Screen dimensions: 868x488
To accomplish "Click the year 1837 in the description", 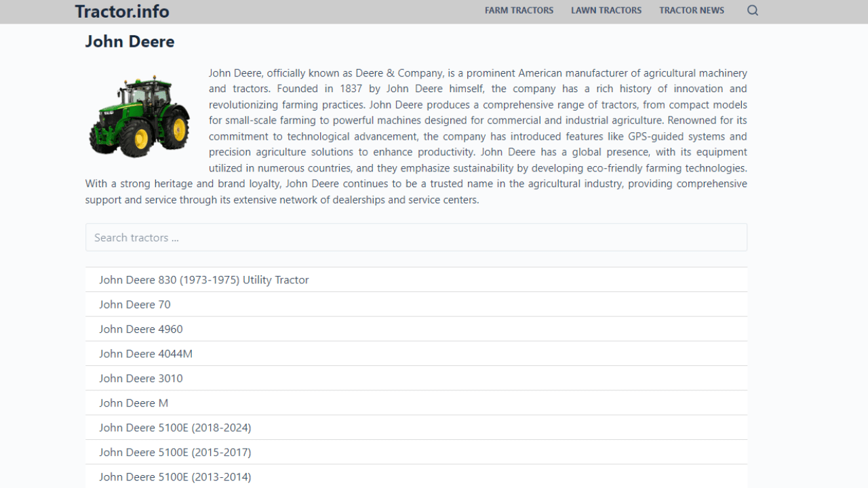I will pyautogui.click(x=351, y=89).
